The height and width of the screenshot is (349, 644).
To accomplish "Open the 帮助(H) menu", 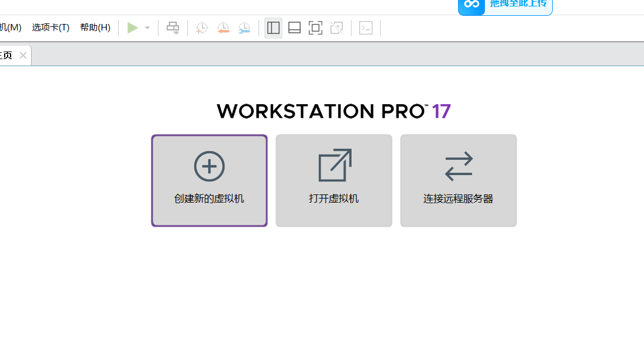I will click(x=95, y=28).
